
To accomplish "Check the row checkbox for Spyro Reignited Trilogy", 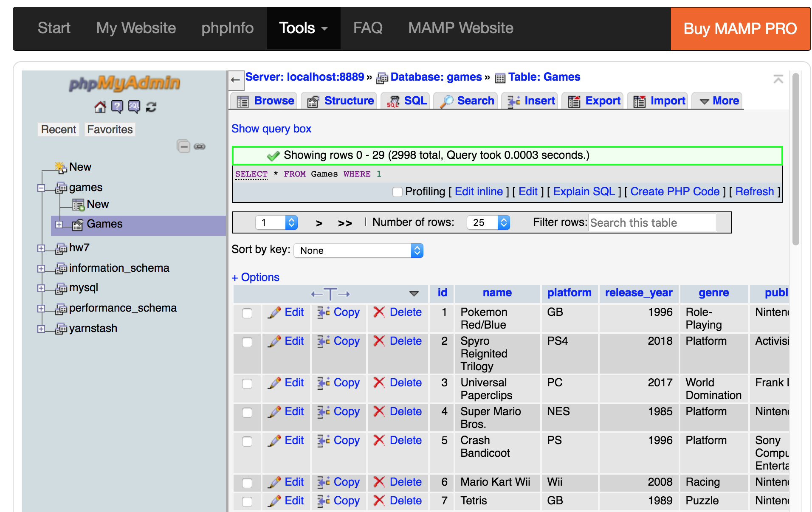I will coord(247,342).
